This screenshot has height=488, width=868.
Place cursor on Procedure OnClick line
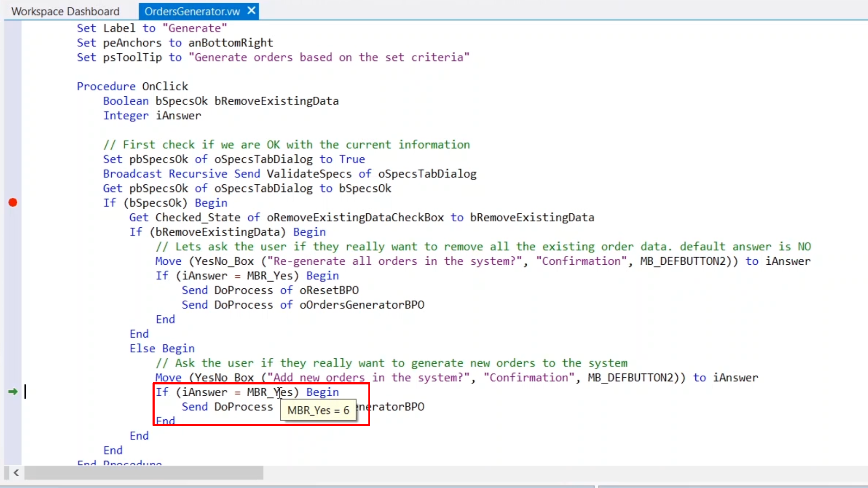132,86
